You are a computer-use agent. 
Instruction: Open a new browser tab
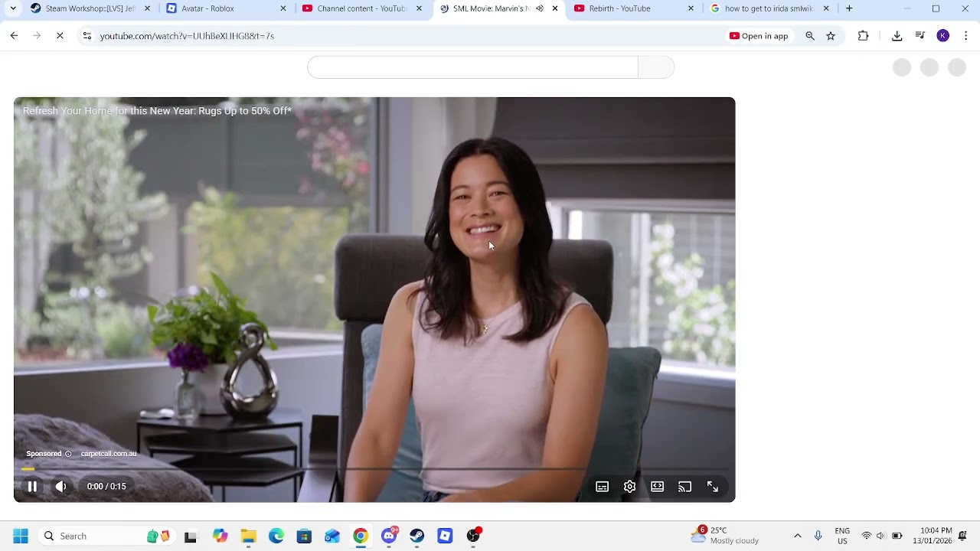pos(849,8)
